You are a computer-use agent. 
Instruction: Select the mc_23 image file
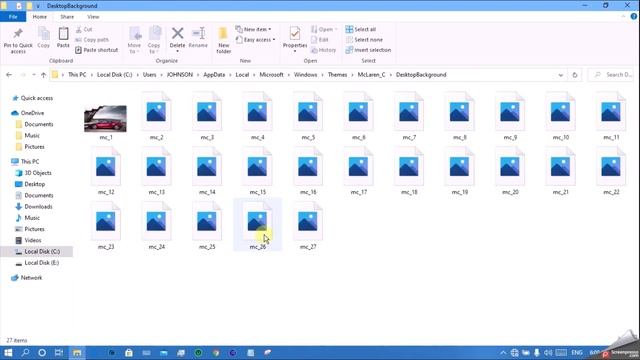(106, 226)
